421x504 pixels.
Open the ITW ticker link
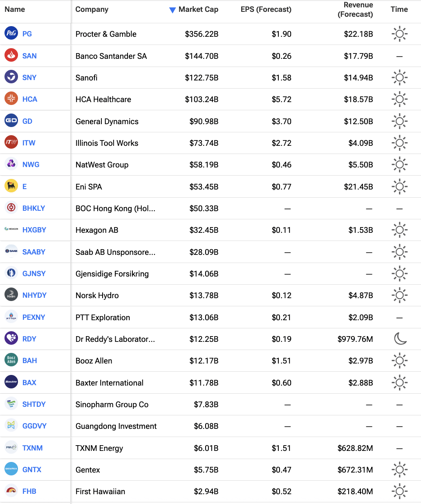[29, 143]
